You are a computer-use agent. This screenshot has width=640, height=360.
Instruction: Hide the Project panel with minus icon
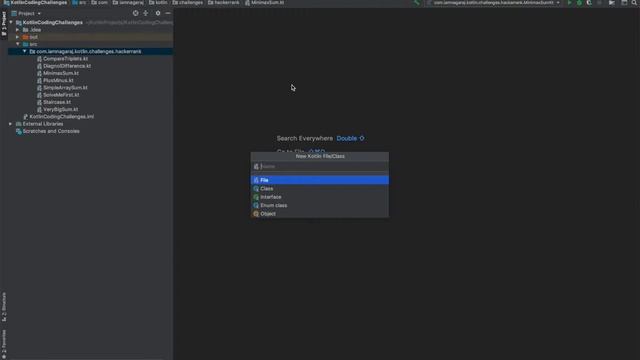click(168, 13)
